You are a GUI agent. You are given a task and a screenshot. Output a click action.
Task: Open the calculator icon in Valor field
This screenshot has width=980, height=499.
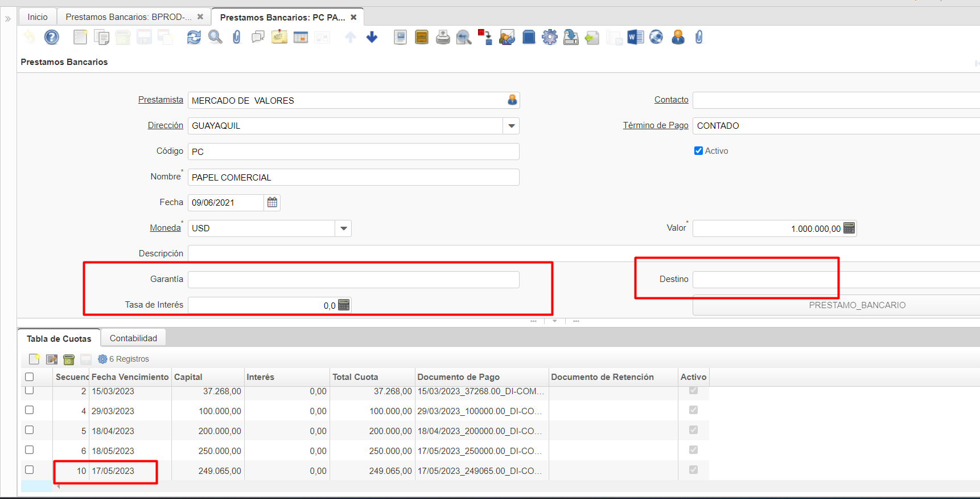coord(849,228)
